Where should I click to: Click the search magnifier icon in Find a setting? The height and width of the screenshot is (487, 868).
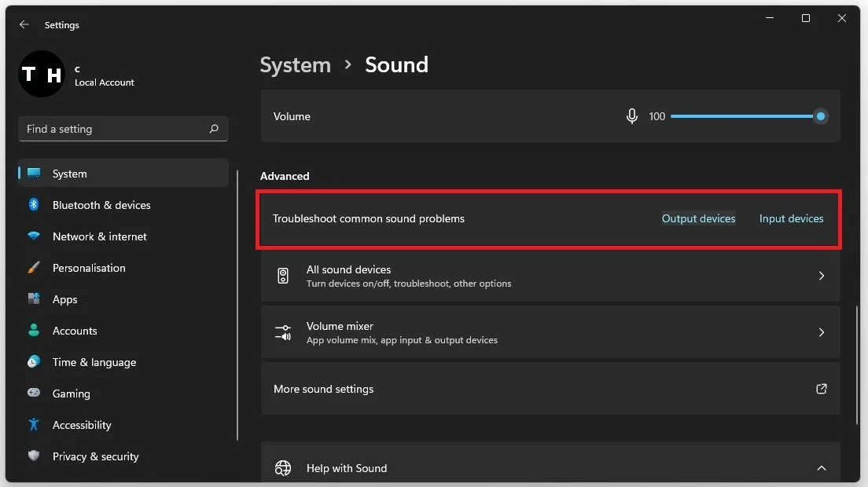tap(214, 129)
